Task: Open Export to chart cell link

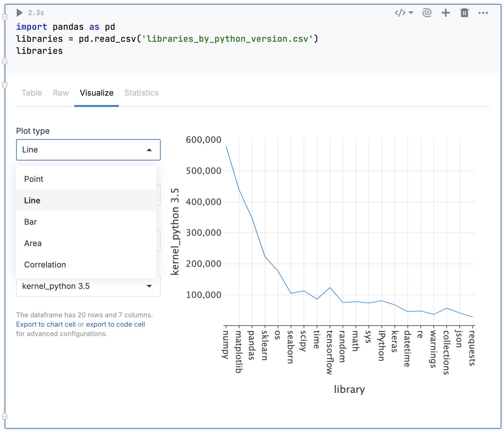Action: (x=46, y=324)
